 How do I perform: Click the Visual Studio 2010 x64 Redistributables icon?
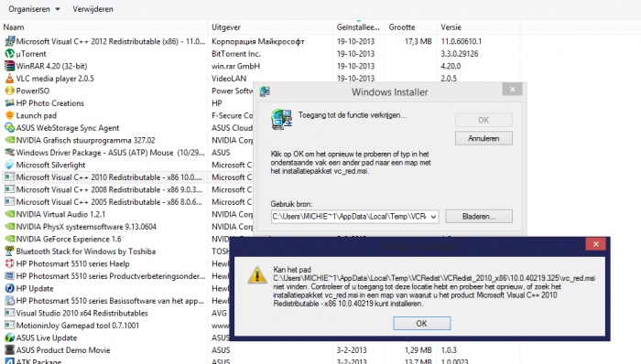(9, 313)
